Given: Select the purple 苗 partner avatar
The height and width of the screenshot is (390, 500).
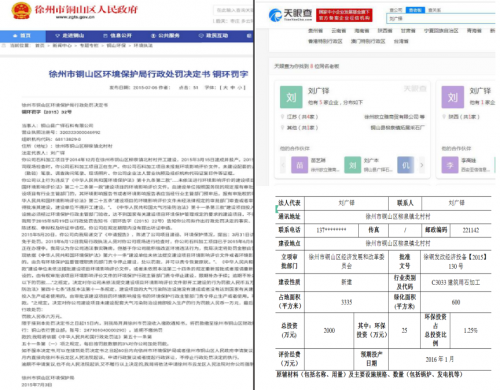Looking at the screenshot, I should click(x=299, y=165).
